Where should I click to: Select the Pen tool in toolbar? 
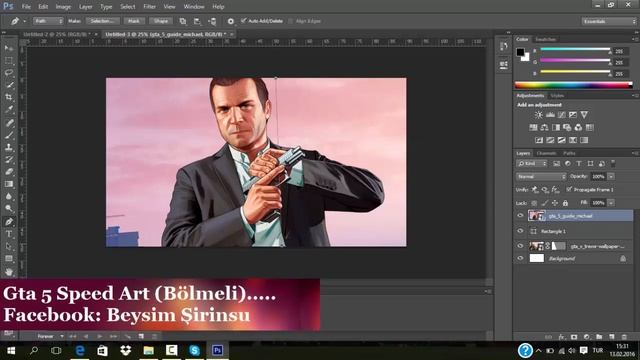point(9,222)
